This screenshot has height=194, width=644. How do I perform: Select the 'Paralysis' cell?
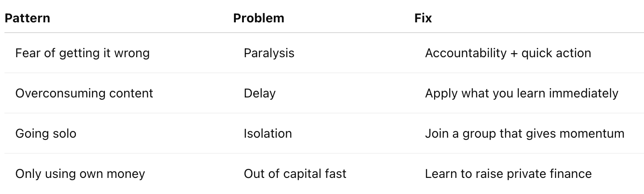coord(269,53)
